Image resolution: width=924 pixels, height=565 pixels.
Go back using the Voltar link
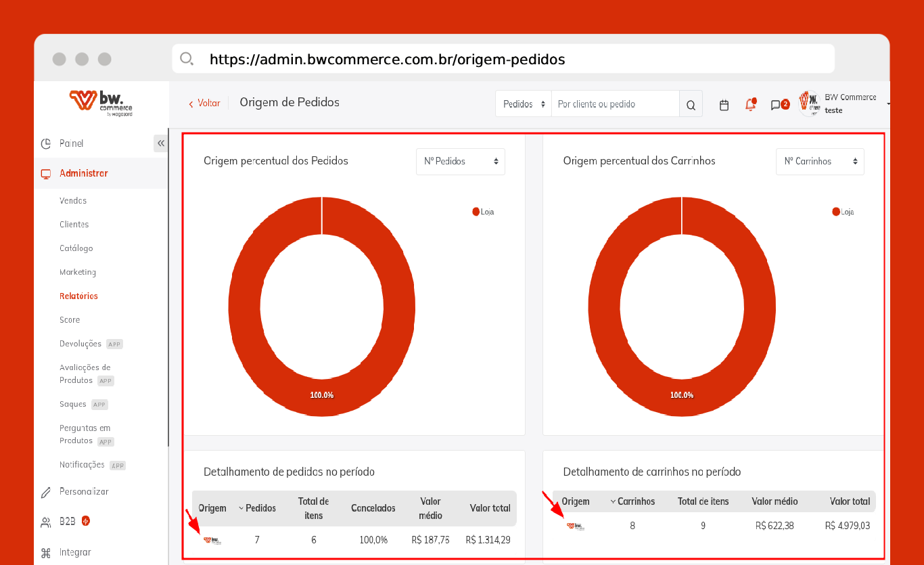point(204,104)
